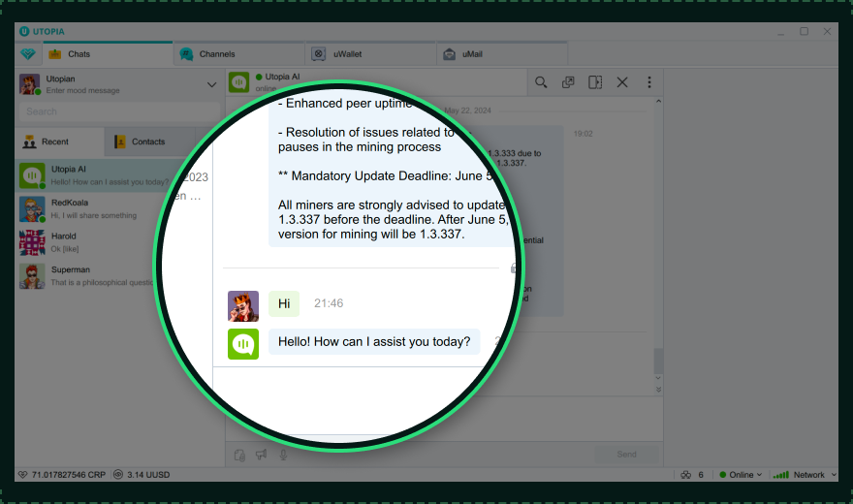Click the Utopia AI avatar beside greeting reply
853x504 pixels.
243,344
